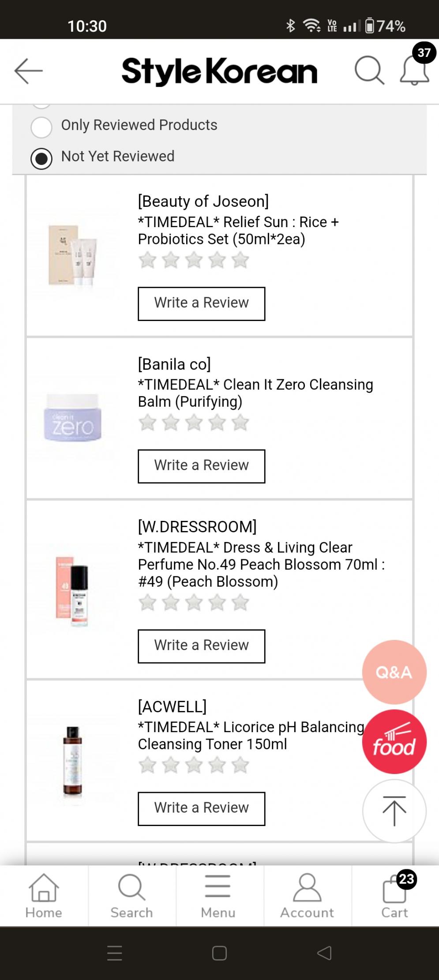Select Not Yet Reviewed radio button
Image resolution: width=439 pixels, height=980 pixels.
(x=41, y=158)
